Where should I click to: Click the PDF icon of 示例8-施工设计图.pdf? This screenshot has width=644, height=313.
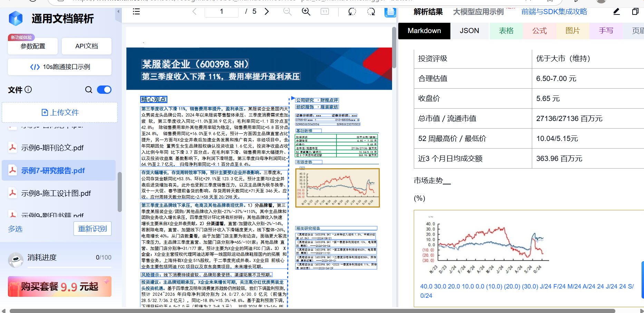[12, 193]
